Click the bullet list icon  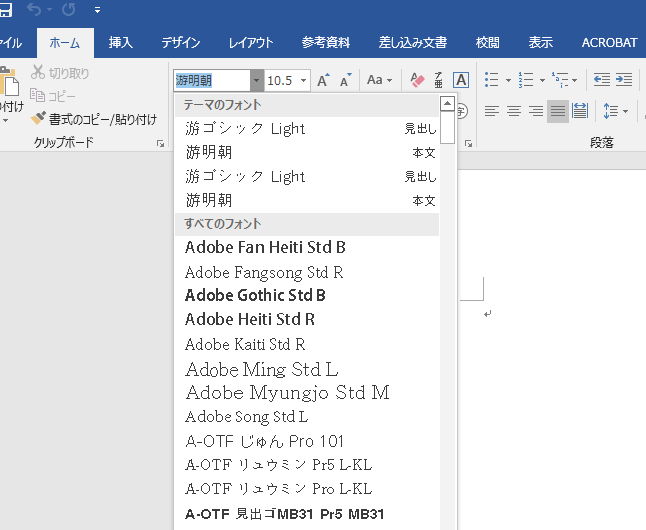point(491,80)
